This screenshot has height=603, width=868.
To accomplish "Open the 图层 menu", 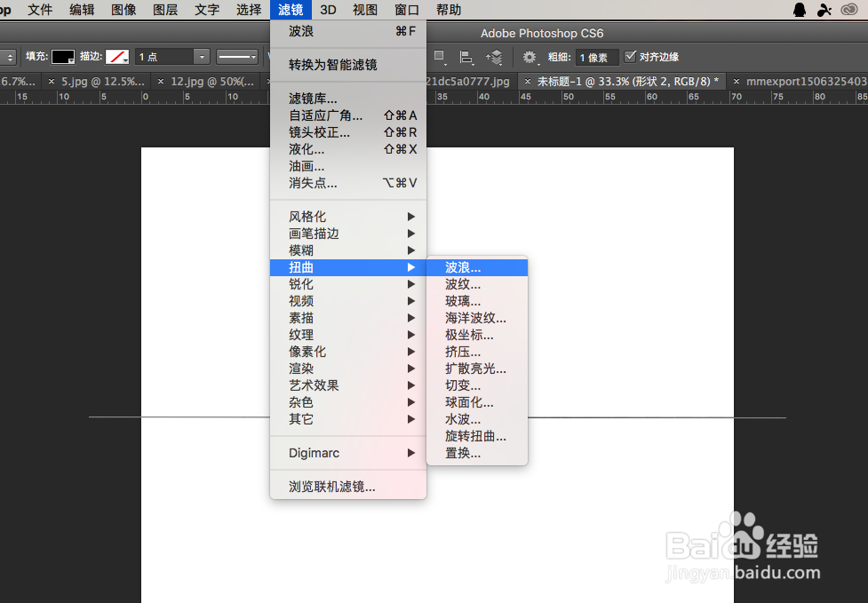I will pyautogui.click(x=165, y=10).
